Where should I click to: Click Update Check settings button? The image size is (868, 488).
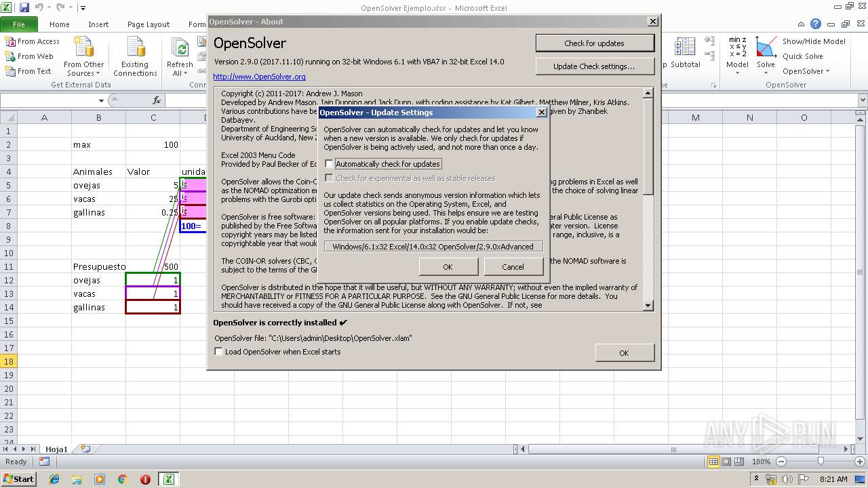(595, 66)
